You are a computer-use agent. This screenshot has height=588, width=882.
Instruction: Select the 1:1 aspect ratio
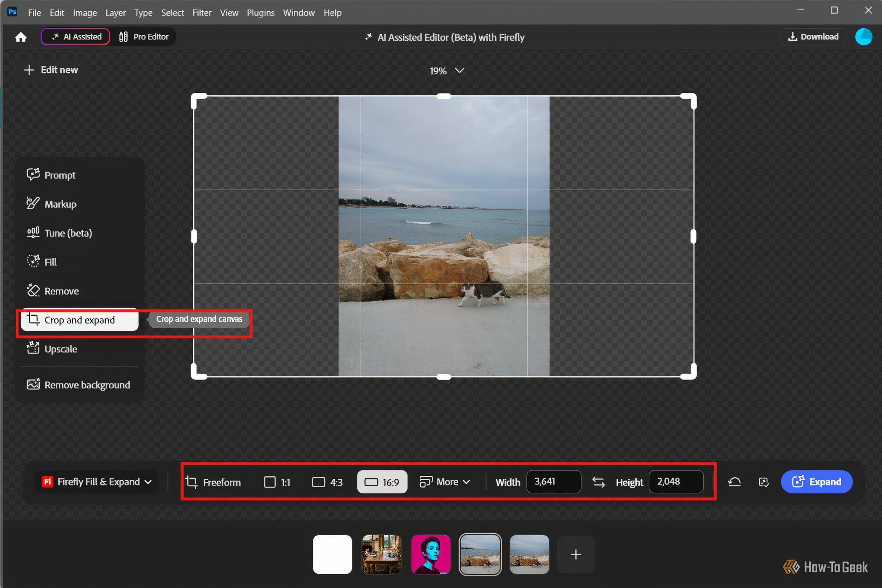pos(277,482)
